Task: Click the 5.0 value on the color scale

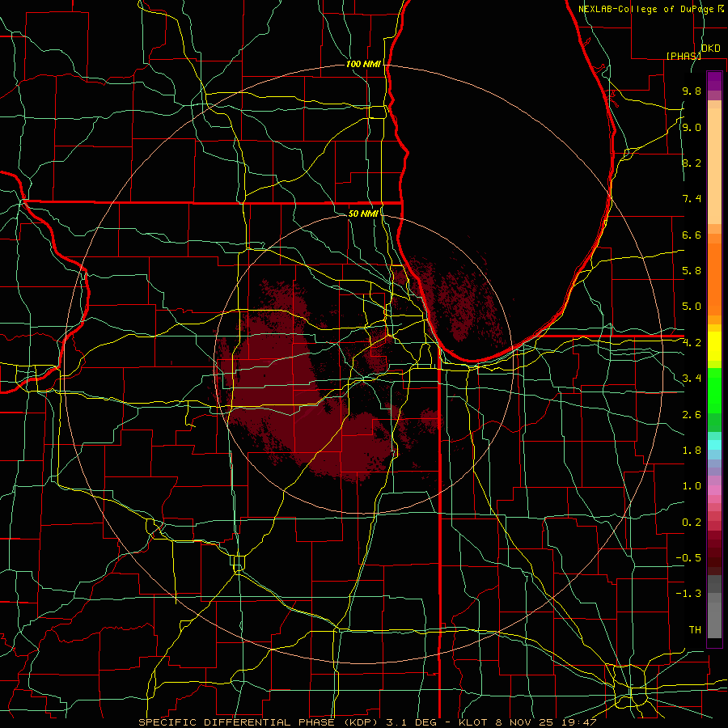Action: pyautogui.click(x=692, y=307)
